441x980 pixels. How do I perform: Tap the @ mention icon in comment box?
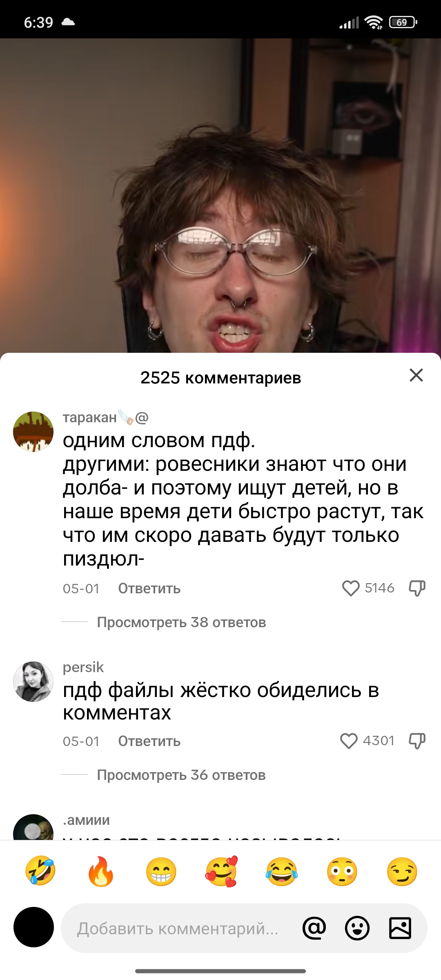click(x=314, y=928)
